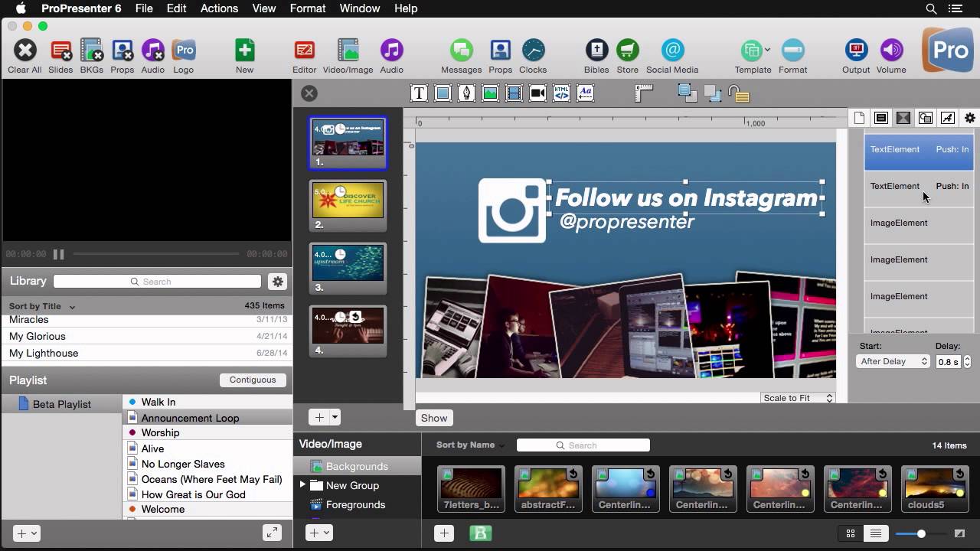Click the Library settings gear button

point(277,282)
